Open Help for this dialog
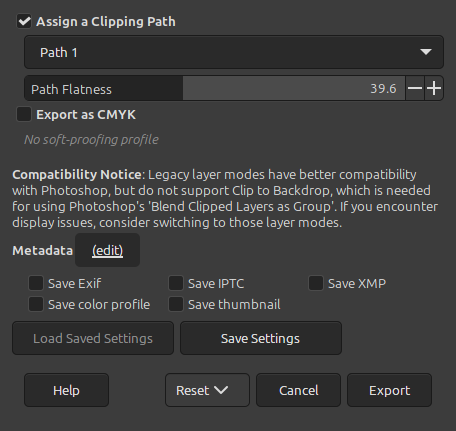This screenshot has width=456, height=431. coord(66,390)
